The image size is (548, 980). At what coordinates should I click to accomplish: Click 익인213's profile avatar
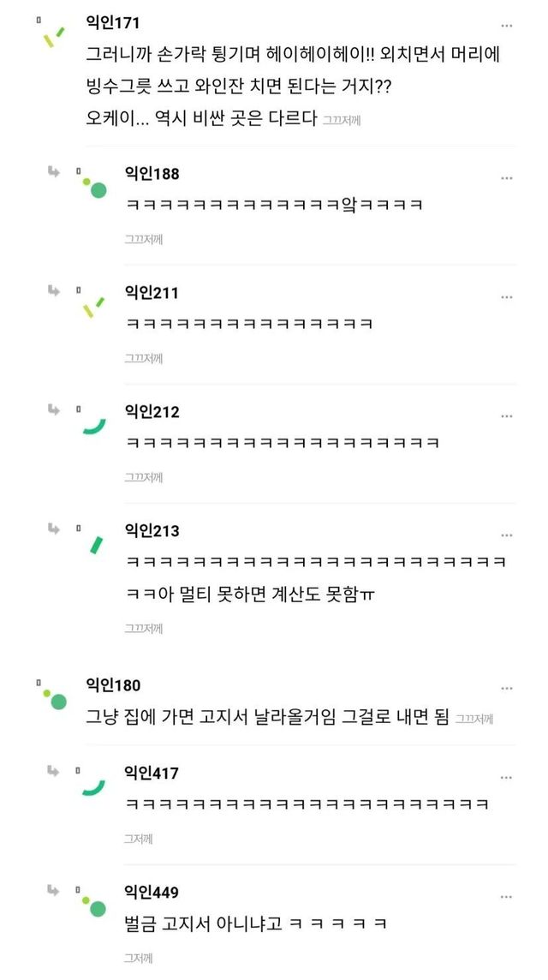click(x=94, y=544)
